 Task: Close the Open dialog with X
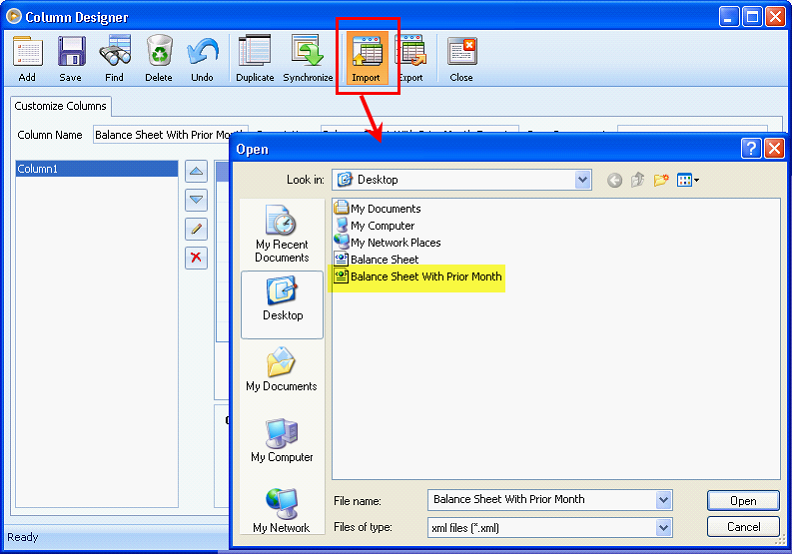(x=774, y=149)
